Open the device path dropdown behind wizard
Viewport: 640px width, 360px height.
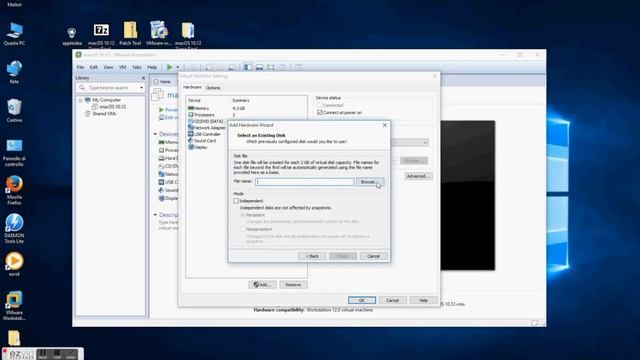tap(425, 142)
